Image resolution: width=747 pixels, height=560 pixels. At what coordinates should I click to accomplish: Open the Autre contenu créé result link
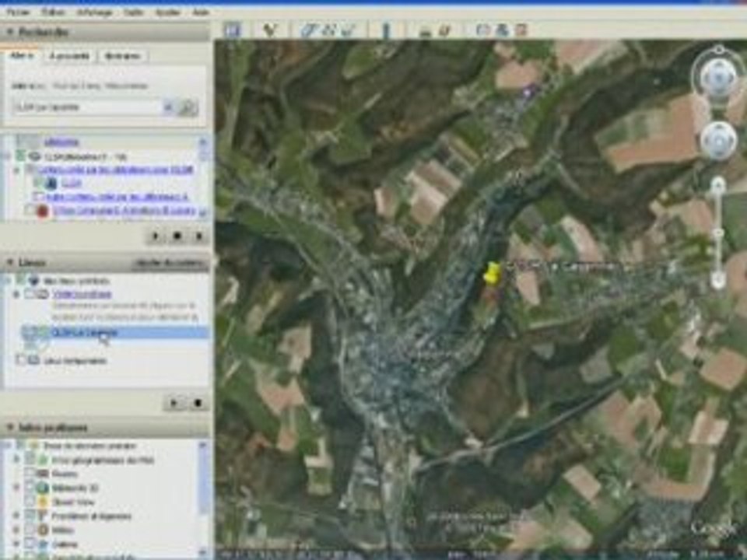[117, 197]
